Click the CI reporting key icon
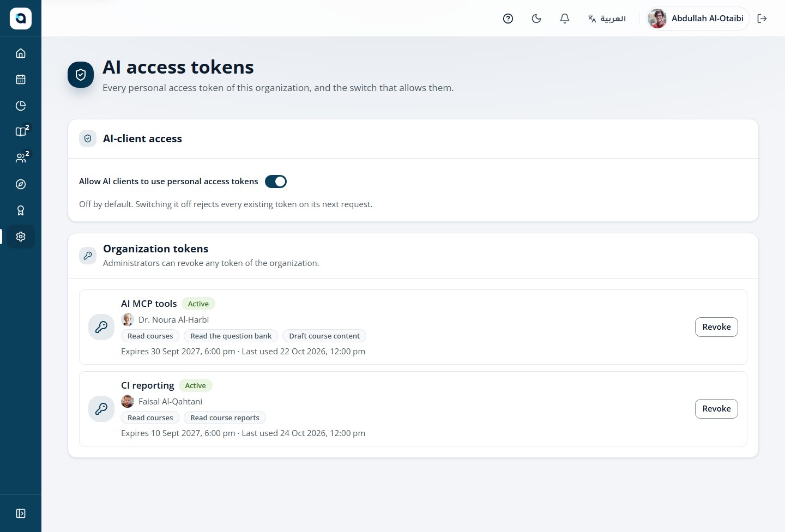 pos(101,409)
